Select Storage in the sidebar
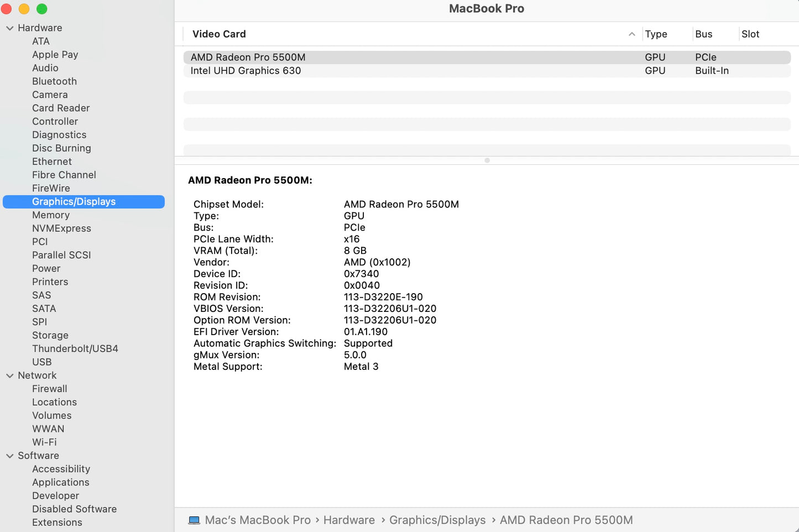 point(50,335)
